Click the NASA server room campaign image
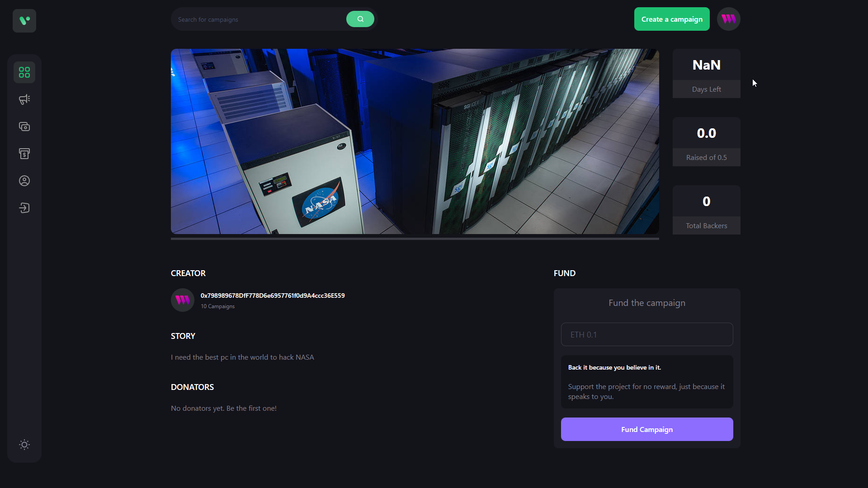The width and height of the screenshot is (868, 488). (415, 141)
